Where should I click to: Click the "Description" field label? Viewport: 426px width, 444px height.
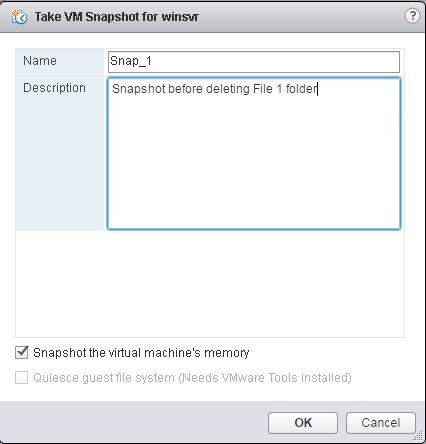click(54, 88)
